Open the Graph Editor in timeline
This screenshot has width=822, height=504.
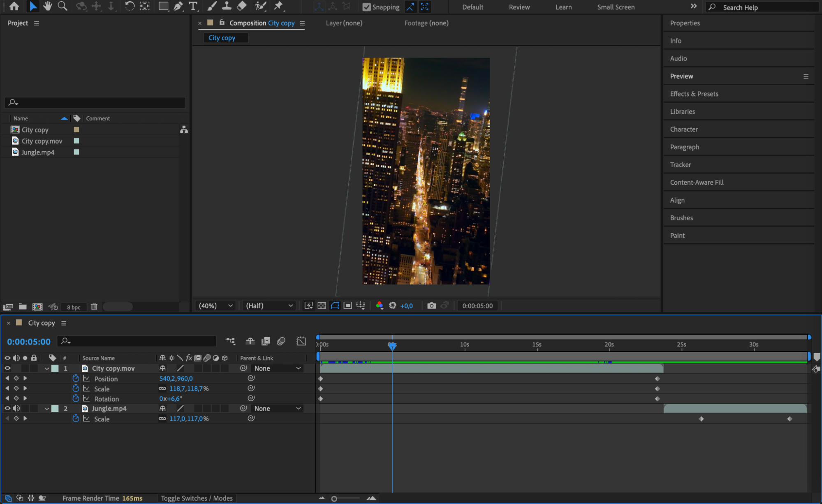[301, 341]
